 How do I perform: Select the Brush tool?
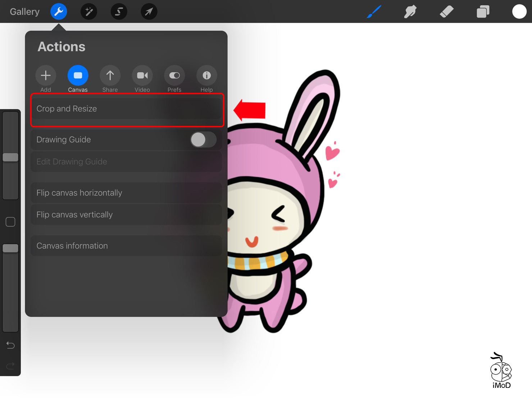(x=374, y=12)
